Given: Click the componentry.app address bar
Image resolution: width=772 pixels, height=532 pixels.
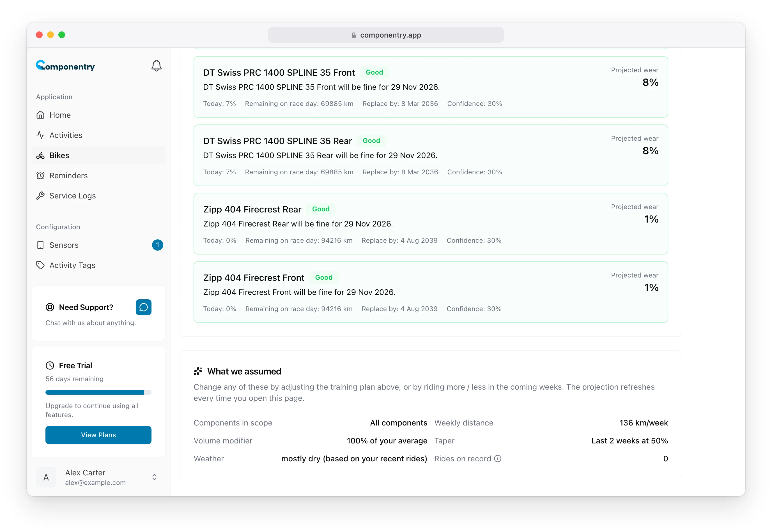Looking at the screenshot, I should point(386,35).
